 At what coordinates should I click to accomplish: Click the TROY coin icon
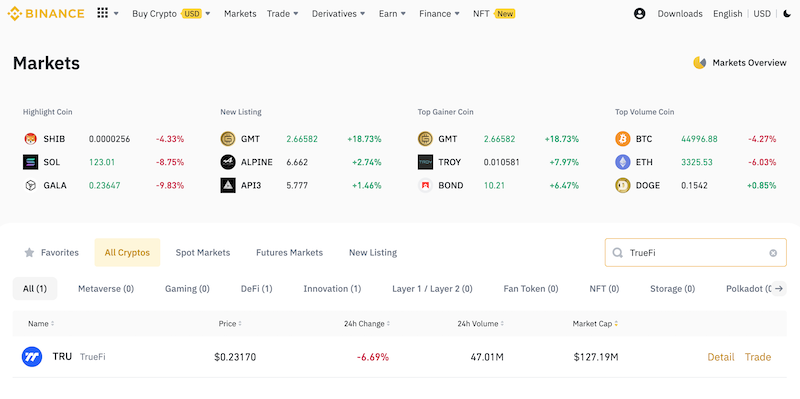tap(425, 162)
